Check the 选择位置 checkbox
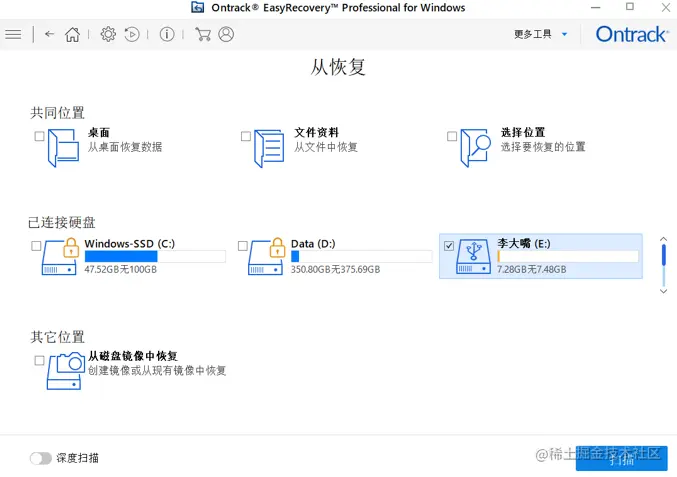677x477 pixels. pos(452,136)
